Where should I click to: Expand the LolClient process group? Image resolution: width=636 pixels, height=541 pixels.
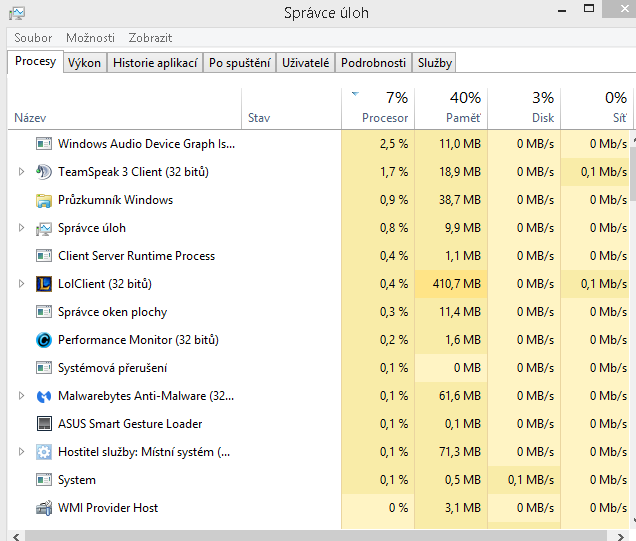pyautogui.click(x=21, y=284)
